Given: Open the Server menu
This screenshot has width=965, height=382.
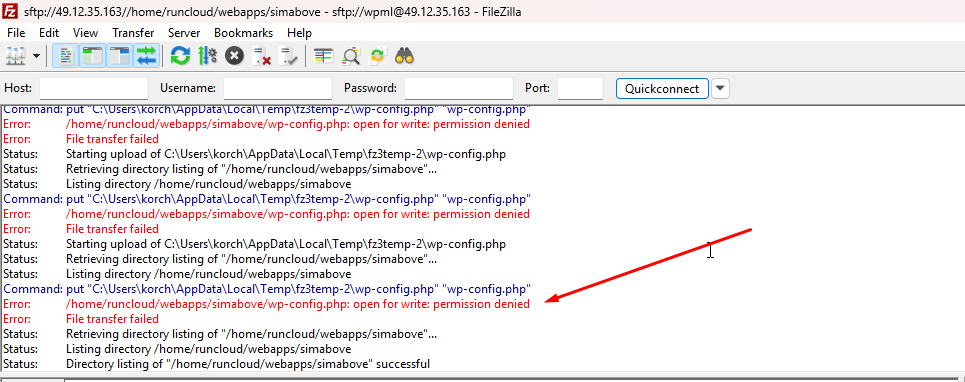Looking at the screenshot, I should tap(184, 33).
